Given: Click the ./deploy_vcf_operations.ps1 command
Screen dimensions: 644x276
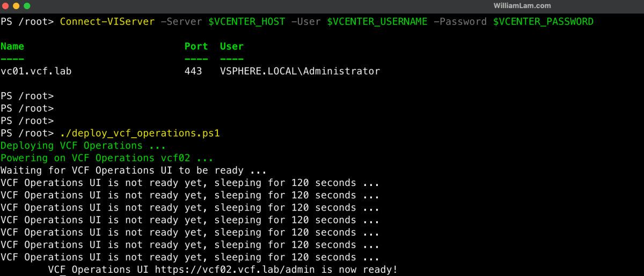Looking at the screenshot, I should point(140,133).
